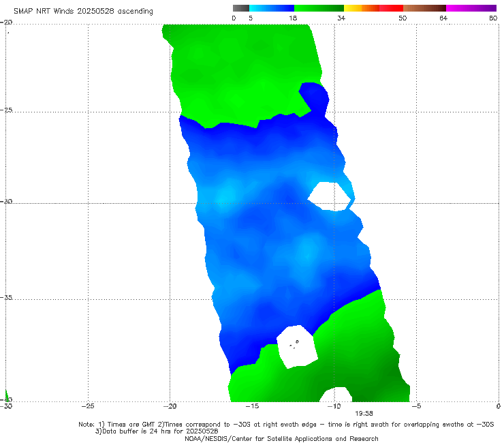Click the red segment of the color bar
504x443 pixels.
pyautogui.click(x=391, y=8)
